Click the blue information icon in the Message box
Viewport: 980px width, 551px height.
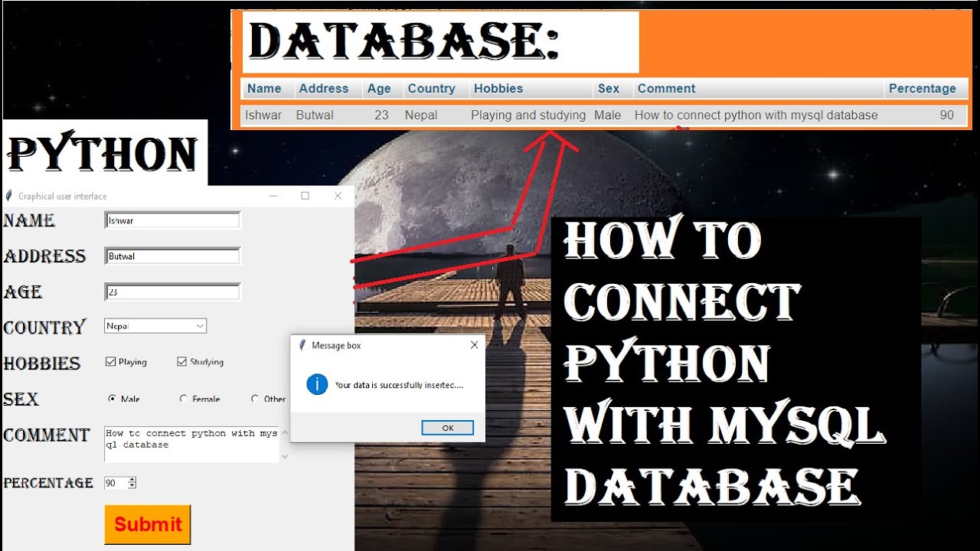click(317, 384)
